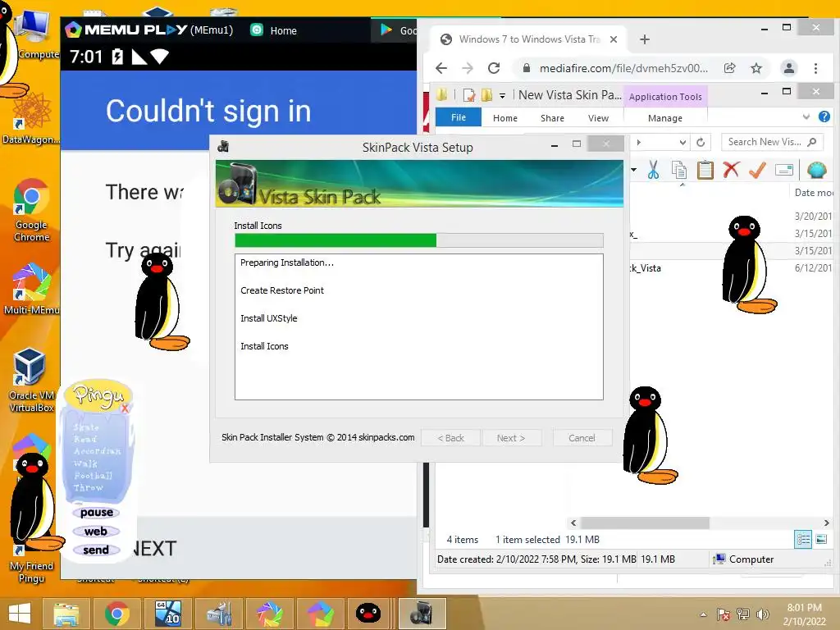This screenshot has height=630, width=840.
Task: Click the Cut scissors icon in Explorer toolbar
Action: pos(653,171)
